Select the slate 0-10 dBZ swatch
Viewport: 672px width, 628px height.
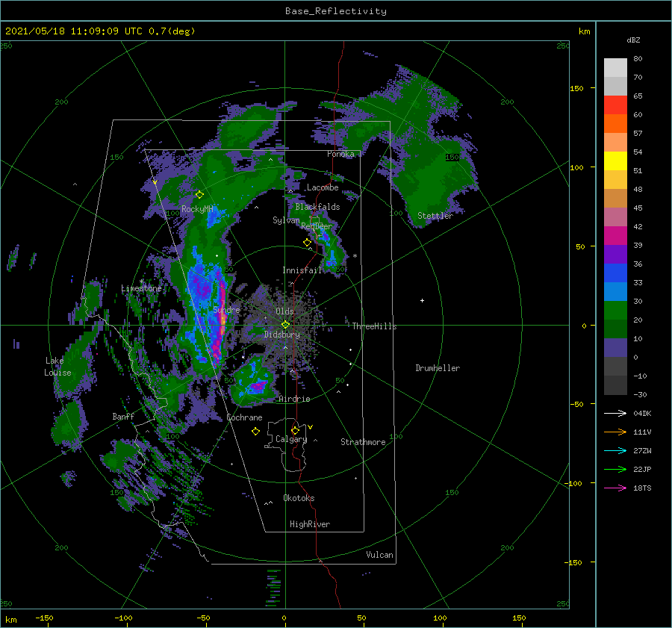click(x=615, y=348)
